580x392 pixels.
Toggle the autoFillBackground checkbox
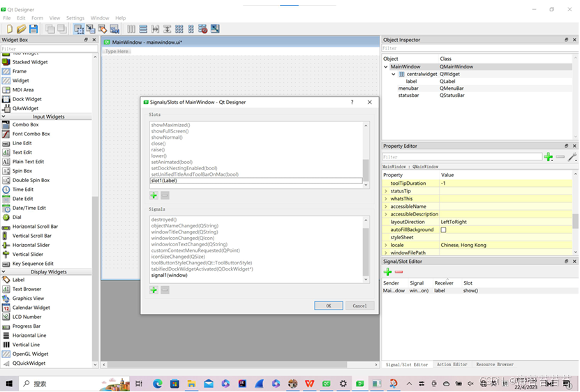pos(443,229)
